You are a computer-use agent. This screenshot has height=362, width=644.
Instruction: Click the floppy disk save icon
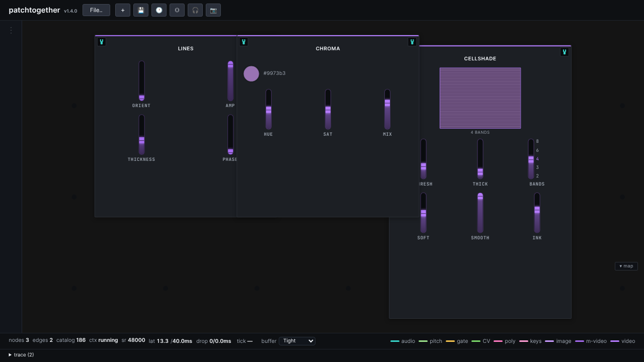pyautogui.click(x=141, y=10)
